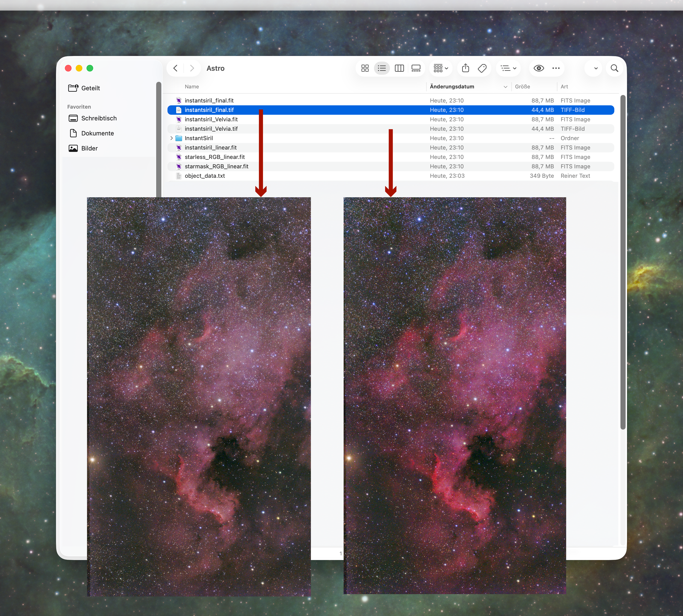The height and width of the screenshot is (616, 683).
Task: Switch Finder to column view
Action: [x=399, y=68]
